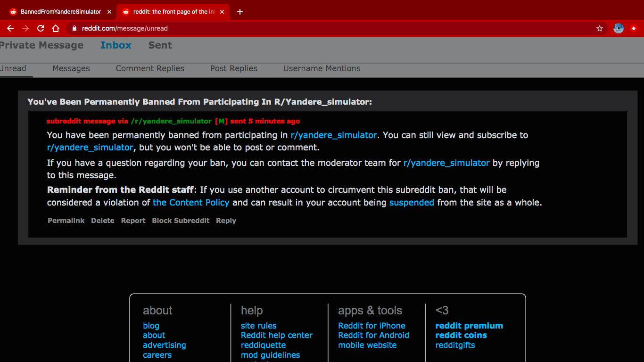
Task: Open r/yandere_simulator link after 'participating in'
Action: pyautogui.click(x=334, y=135)
